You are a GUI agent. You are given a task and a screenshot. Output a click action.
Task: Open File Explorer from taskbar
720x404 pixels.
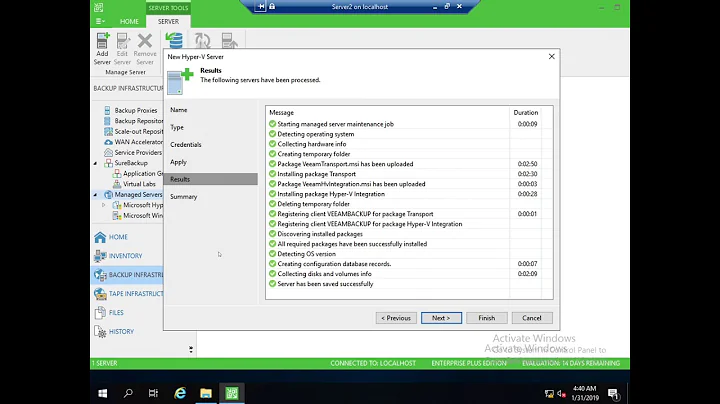(206, 393)
